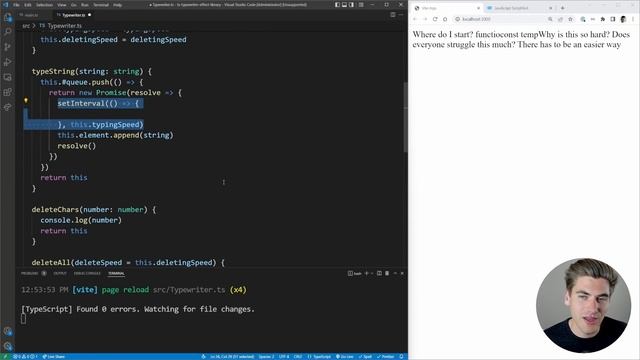Image resolution: width=640 pixels, height=360 pixels.
Task: Open Live Share view in activity bar
Action: pos(7,107)
